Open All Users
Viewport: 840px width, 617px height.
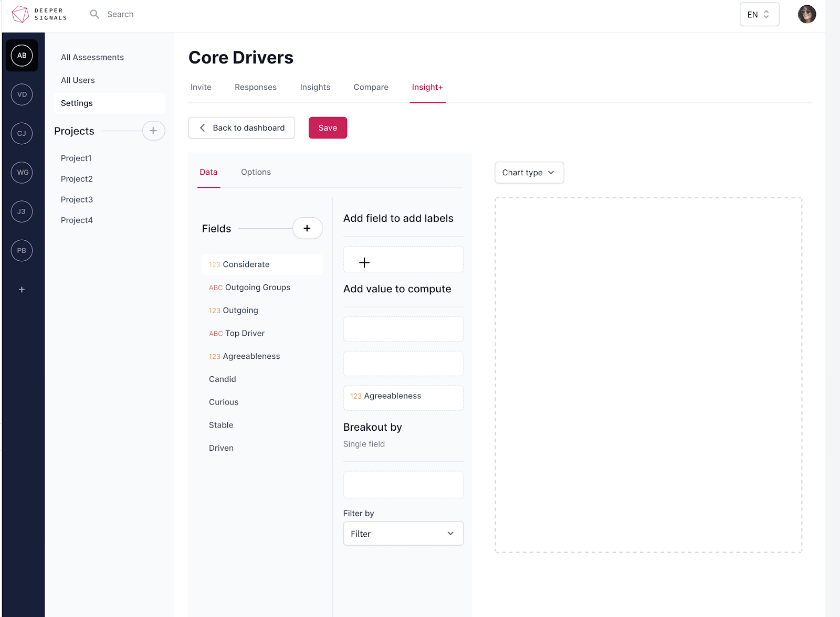pyautogui.click(x=78, y=80)
